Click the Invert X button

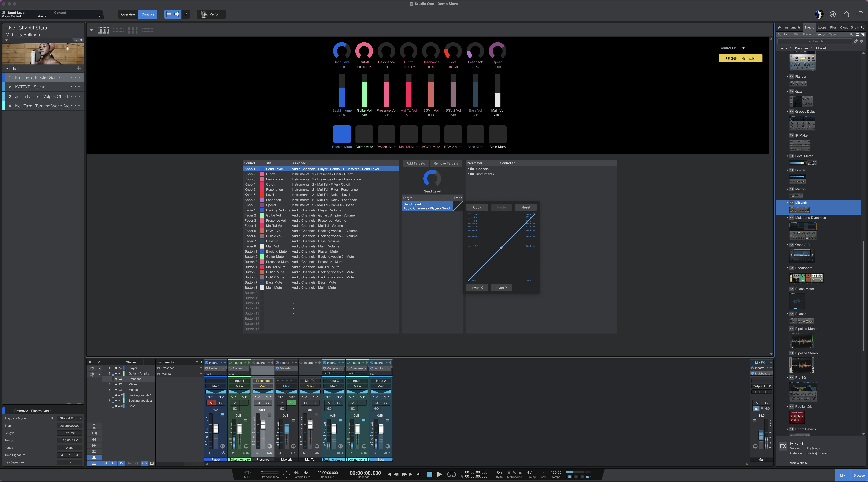point(477,288)
